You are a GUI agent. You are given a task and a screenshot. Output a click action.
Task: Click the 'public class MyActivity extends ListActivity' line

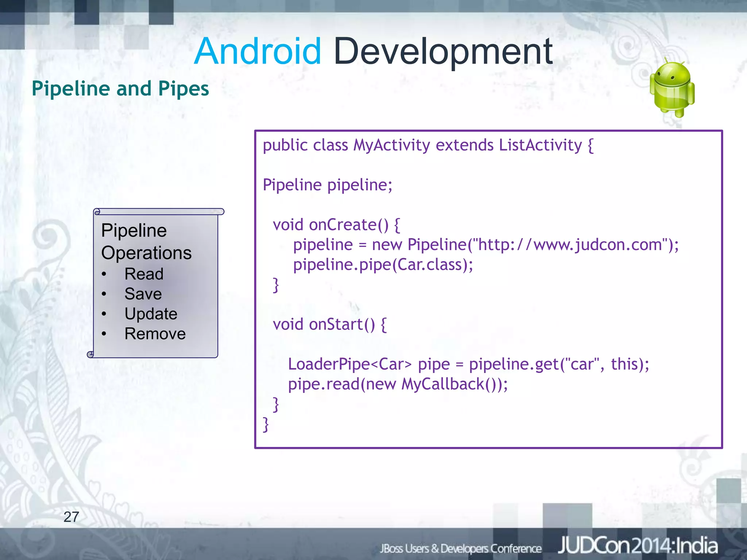(x=428, y=145)
